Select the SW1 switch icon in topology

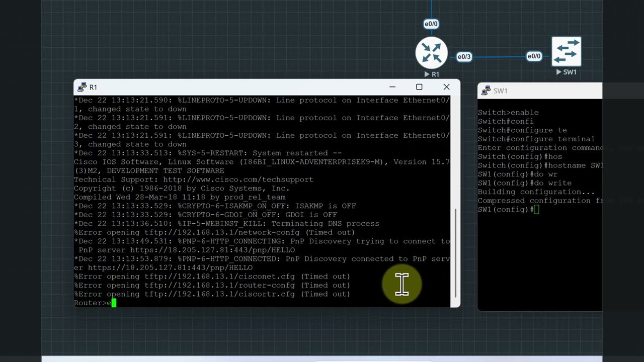567,51
